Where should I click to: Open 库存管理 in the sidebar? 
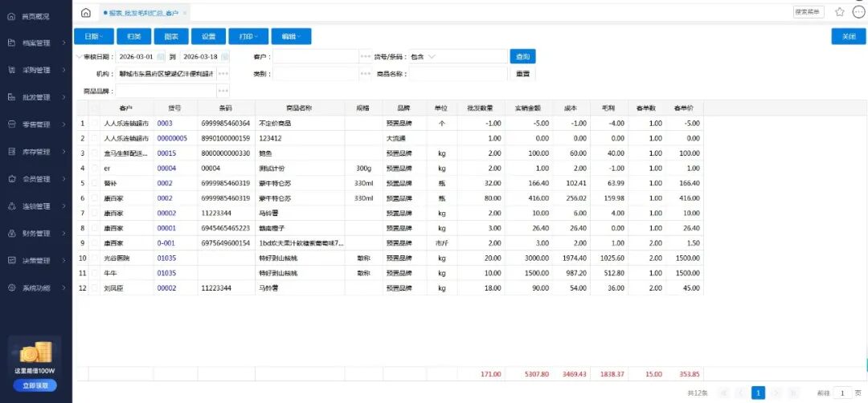pos(36,152)
